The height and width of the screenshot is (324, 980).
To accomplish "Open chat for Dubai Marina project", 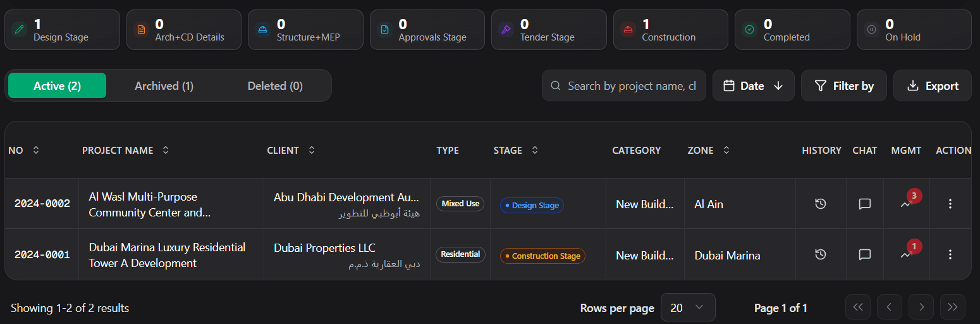I will click(x=864, y=254).
